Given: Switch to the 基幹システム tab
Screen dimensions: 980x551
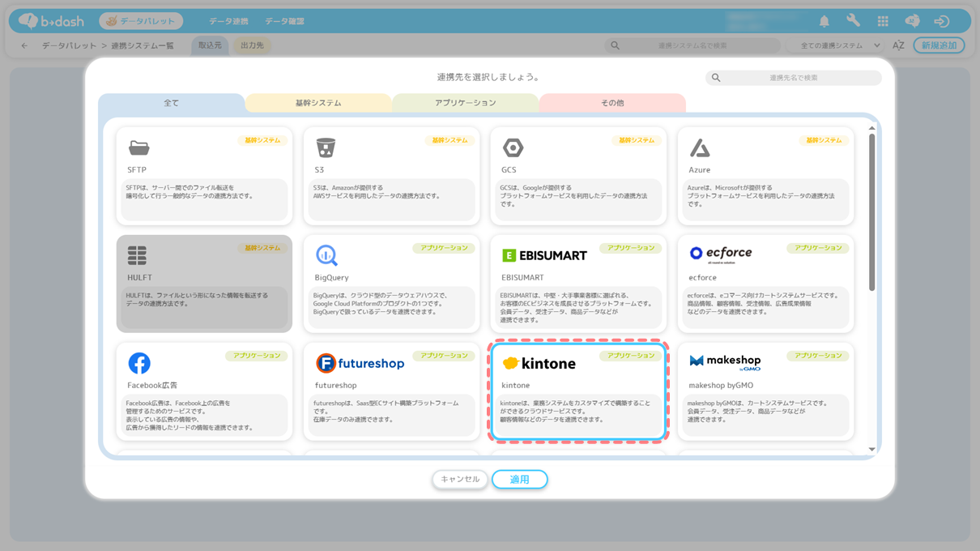Looking at the screenshot, I should pos(318,103).
